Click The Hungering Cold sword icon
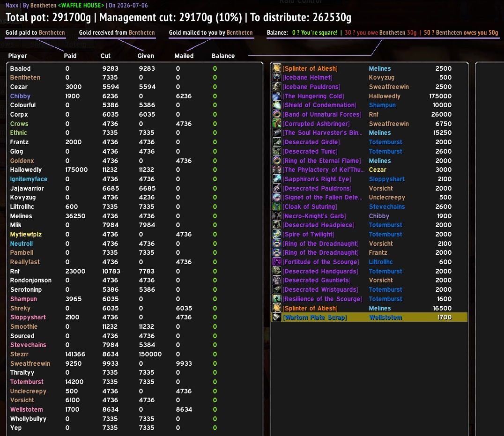Image resolution: width=504 pixels, height=436 pixels. [x=277, y=96]
